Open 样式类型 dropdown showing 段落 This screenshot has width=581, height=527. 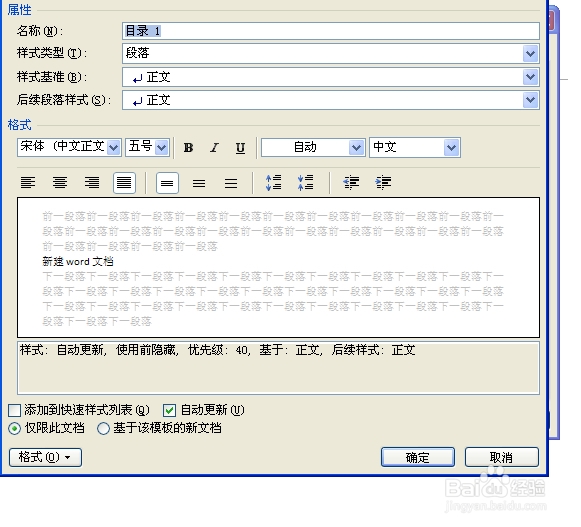pos(531,54)
